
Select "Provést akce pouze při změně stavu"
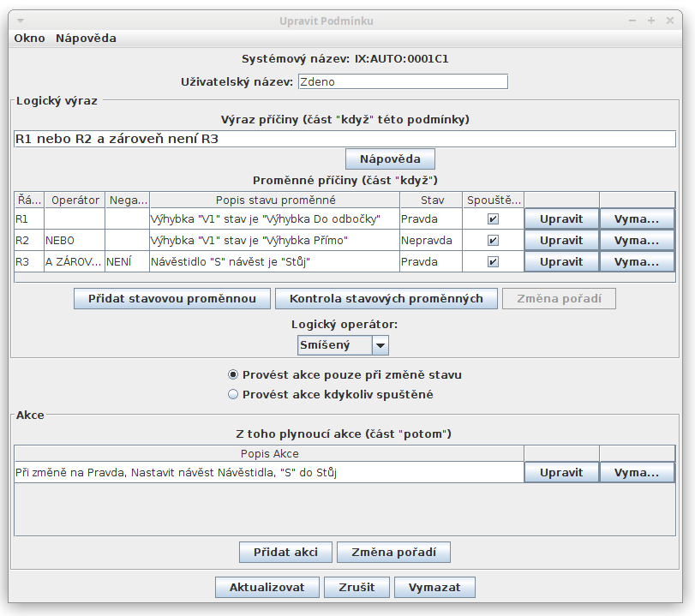coord(233,374)
